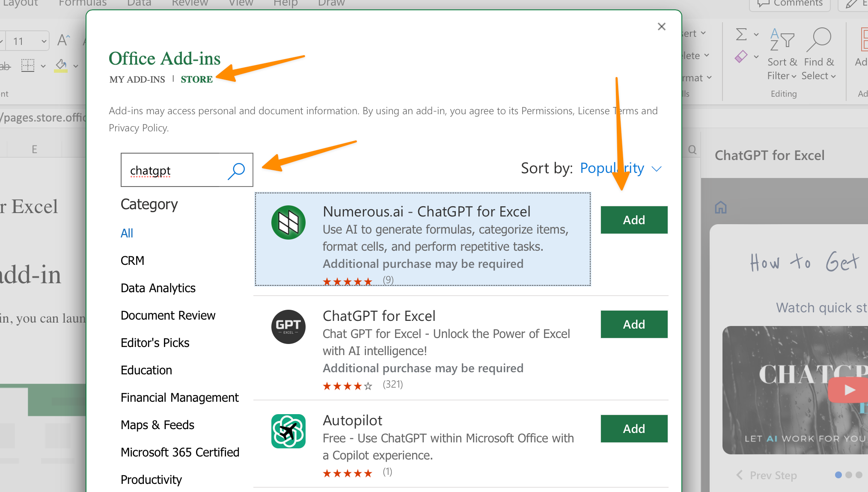Open the AutoSum sigma icon
Image resolution: width=868 pixels, height=492 pixels.
pyautogui.click(x=741, y=34)
